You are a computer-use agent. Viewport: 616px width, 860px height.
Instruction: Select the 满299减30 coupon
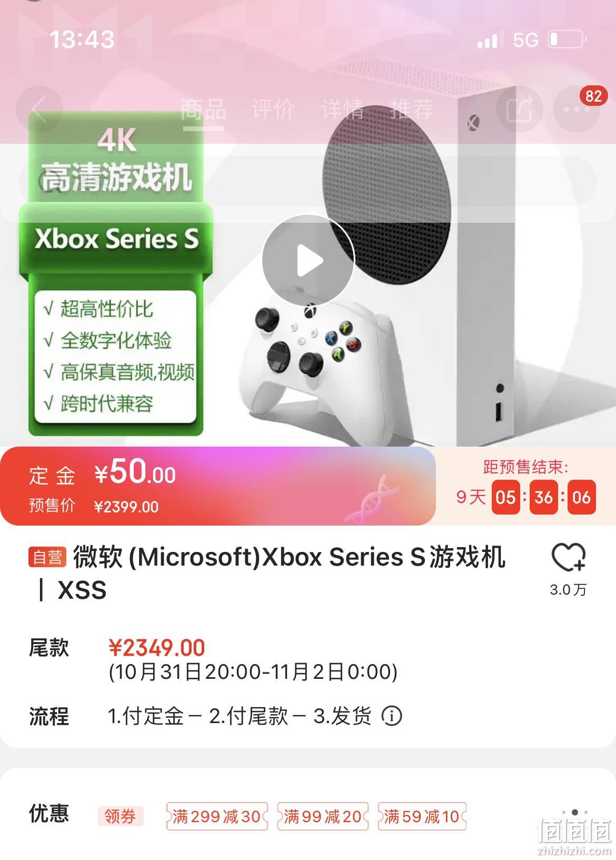217,816
